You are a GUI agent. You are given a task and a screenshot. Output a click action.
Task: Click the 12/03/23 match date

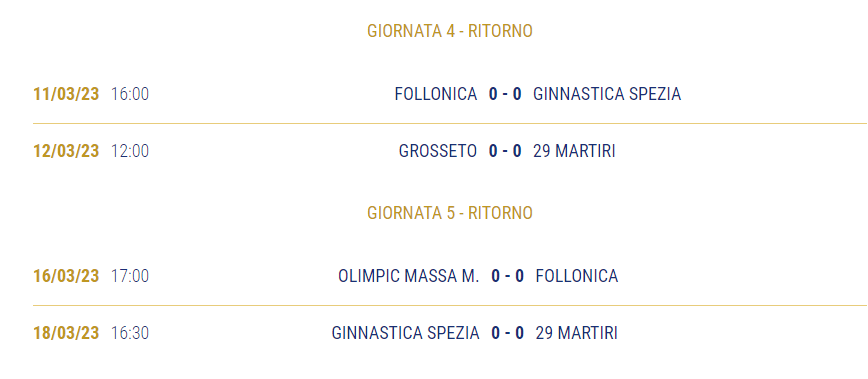[x=66, y=151]
